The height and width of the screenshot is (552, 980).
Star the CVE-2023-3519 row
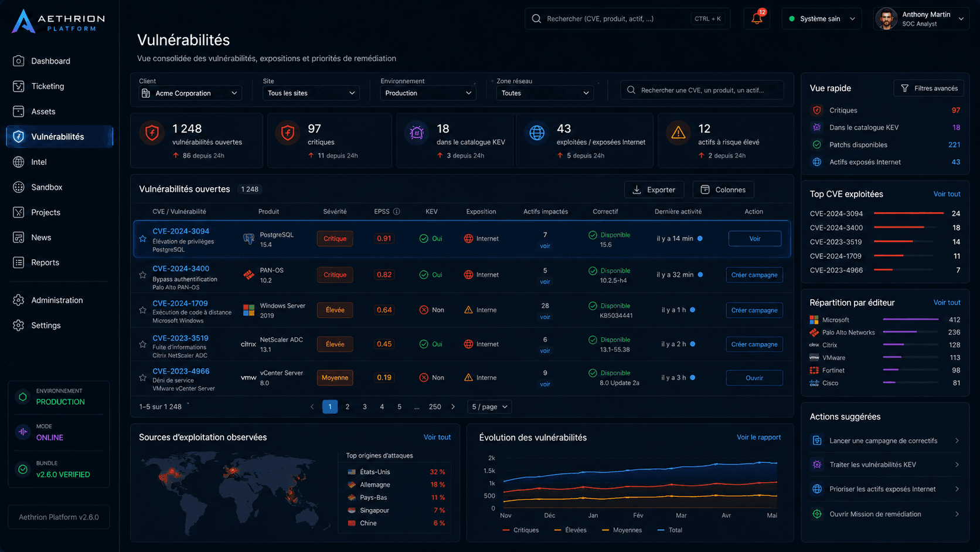[142, 344]
